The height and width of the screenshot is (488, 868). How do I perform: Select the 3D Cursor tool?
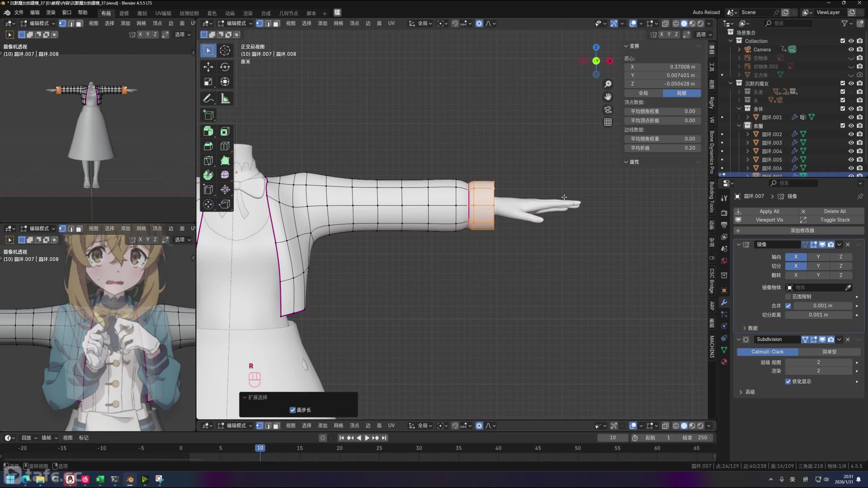pyautogui.click(x=225, y=50)
